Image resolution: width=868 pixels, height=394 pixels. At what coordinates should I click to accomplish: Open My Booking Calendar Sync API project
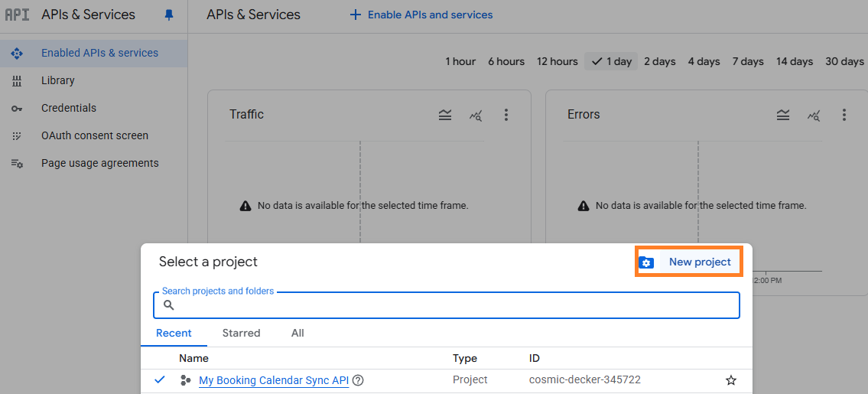[x=273, y=380]
